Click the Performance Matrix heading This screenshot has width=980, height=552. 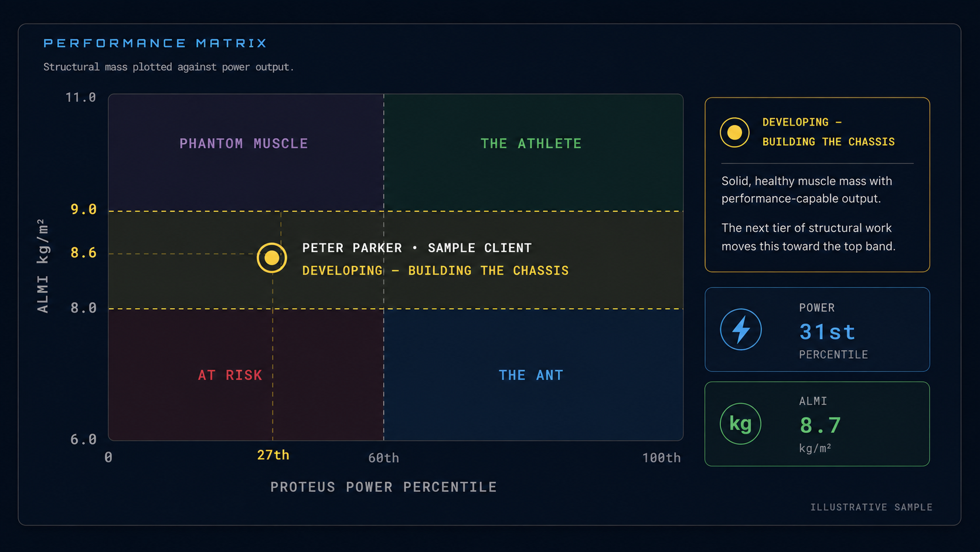pyautogui.click(x=155, y=43)
